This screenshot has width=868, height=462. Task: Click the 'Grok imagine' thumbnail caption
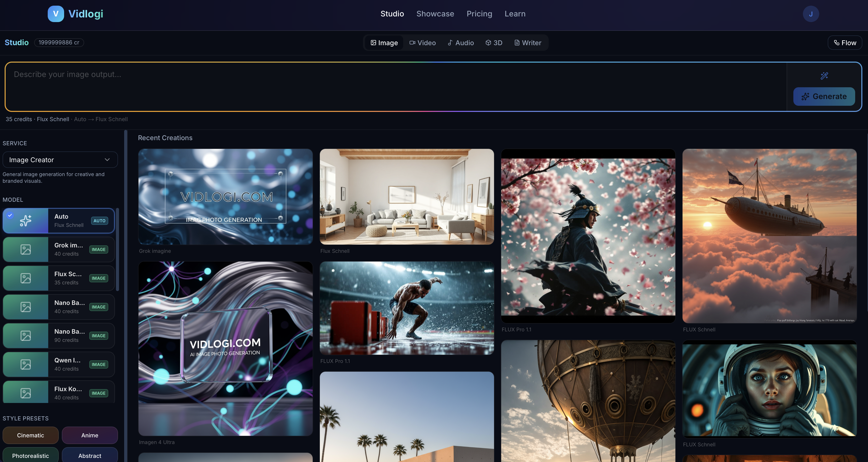tap(155, 251)
